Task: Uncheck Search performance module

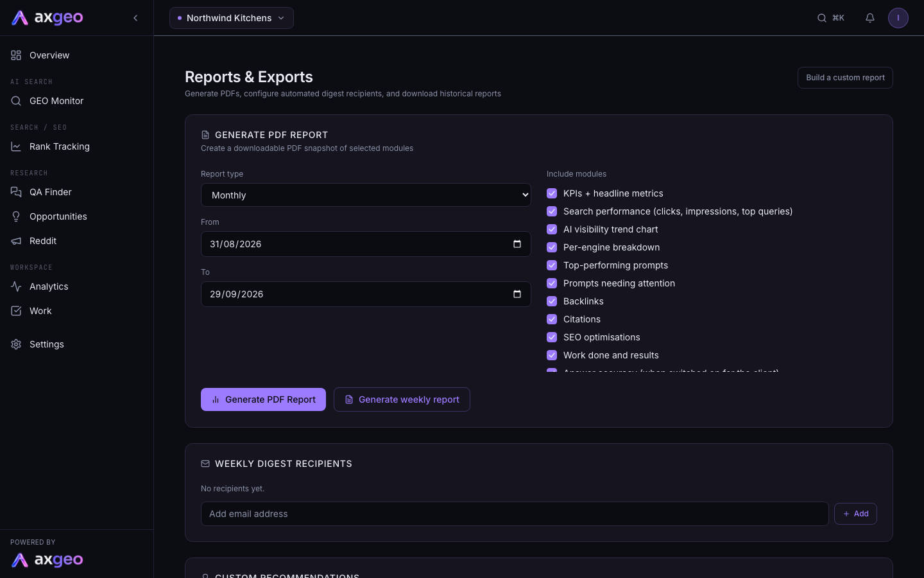Action: [552, 211]
